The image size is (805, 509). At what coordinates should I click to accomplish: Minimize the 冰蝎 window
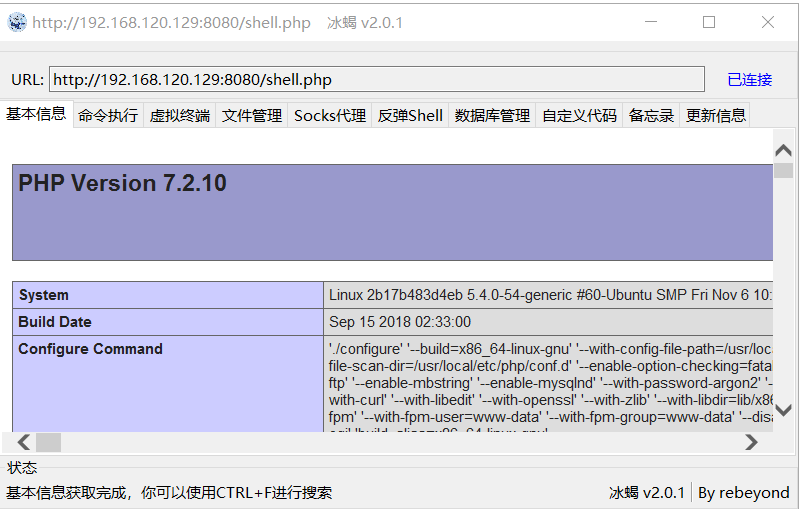[x=651, y=22]
